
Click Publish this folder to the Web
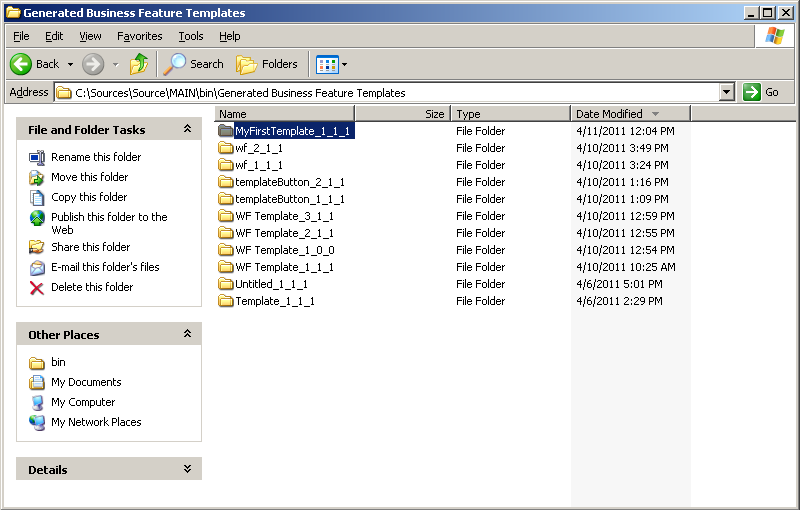tap(109, 223)
